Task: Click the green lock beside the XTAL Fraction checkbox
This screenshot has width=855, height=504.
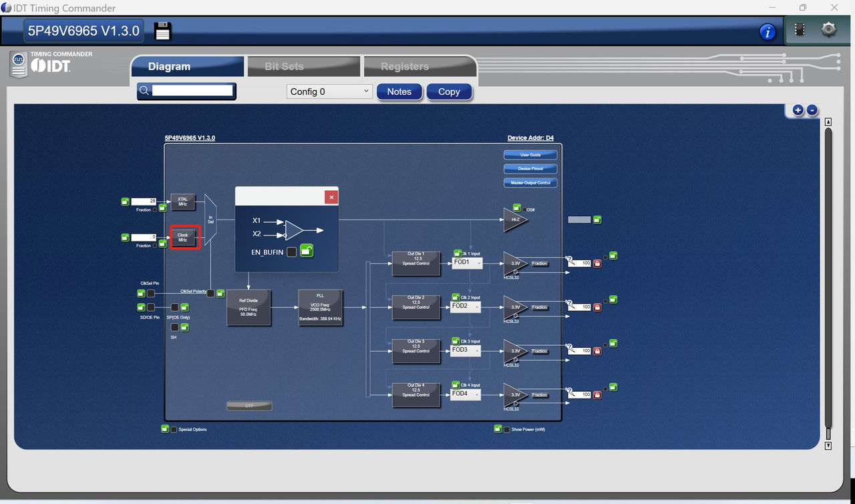Action: point(163,208)
